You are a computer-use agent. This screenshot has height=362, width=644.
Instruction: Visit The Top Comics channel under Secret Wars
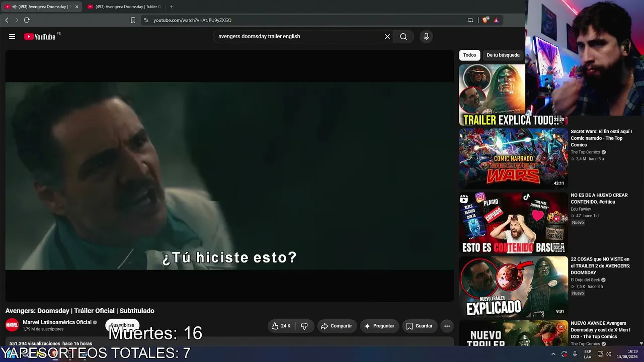pyautogui.click(x=585, y=152)
